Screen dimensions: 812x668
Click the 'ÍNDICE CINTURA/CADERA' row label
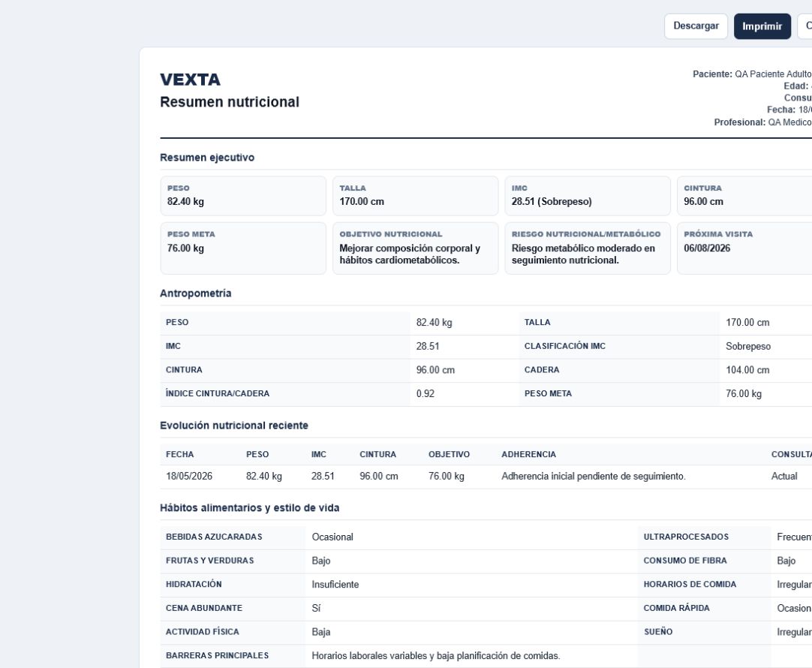coord(218,393)
